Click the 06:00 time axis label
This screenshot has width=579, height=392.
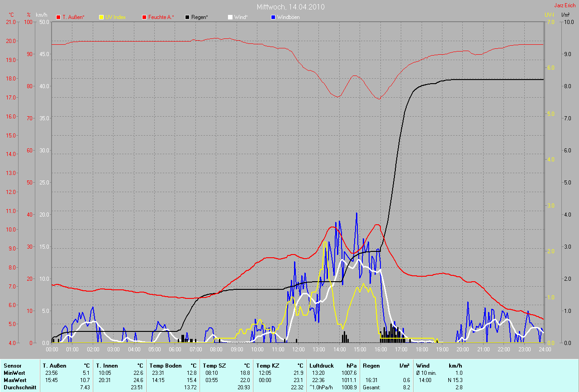point(176,349)
